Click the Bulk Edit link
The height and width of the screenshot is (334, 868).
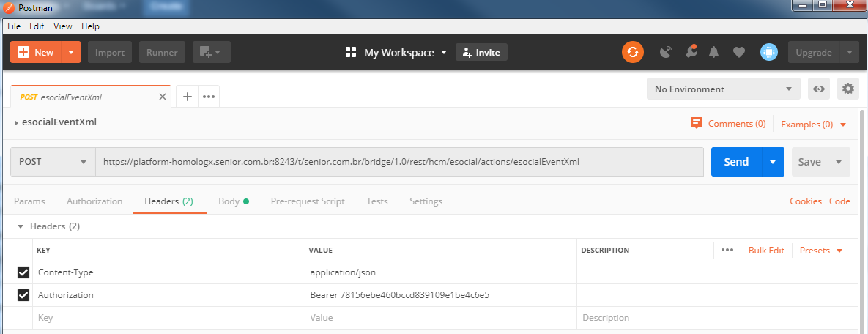click(766, 250)
